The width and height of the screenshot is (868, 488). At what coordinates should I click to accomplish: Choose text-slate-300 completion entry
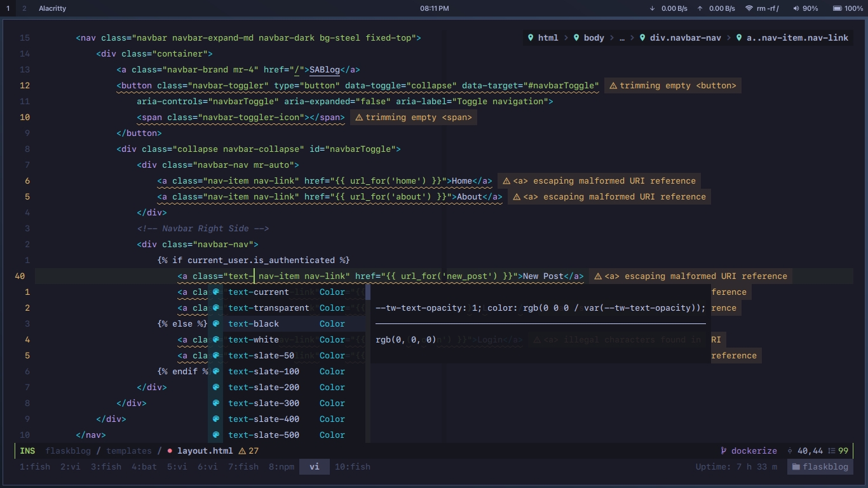(x=287, y=403)
